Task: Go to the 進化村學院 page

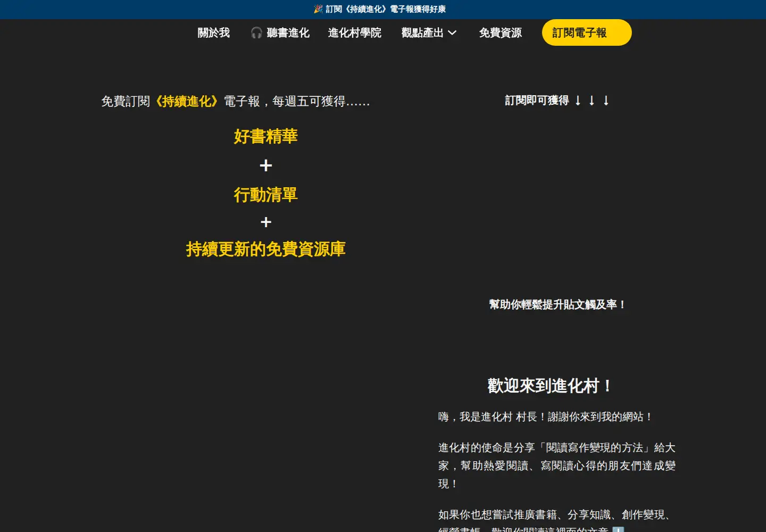Action: 355,33
